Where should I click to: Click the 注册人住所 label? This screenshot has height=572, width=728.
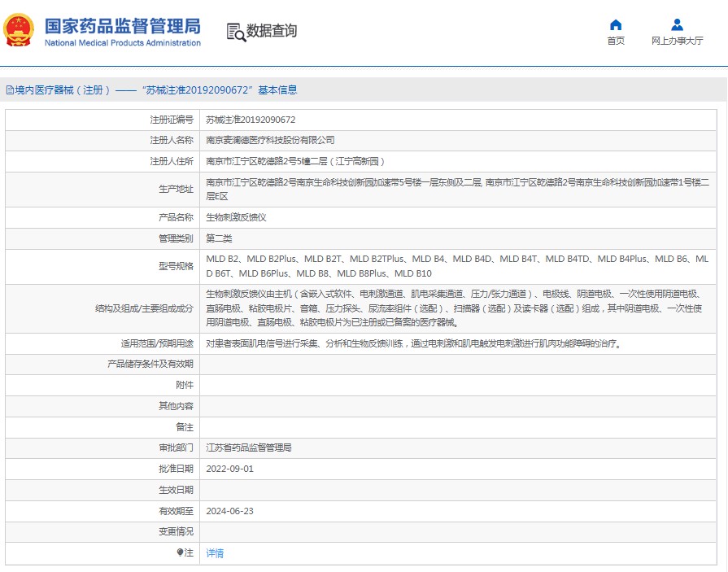pos(172,162)
